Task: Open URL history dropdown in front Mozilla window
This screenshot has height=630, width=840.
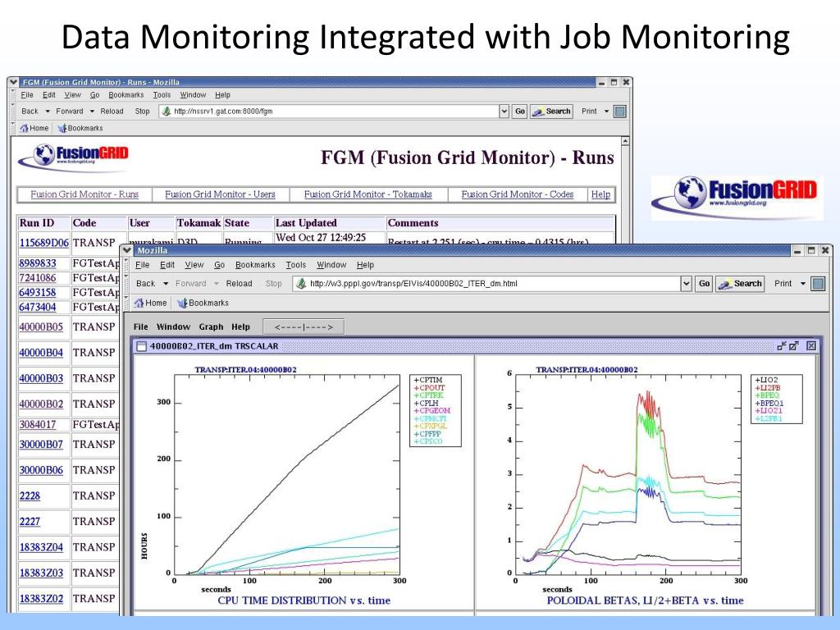Action: pos(687,283)
